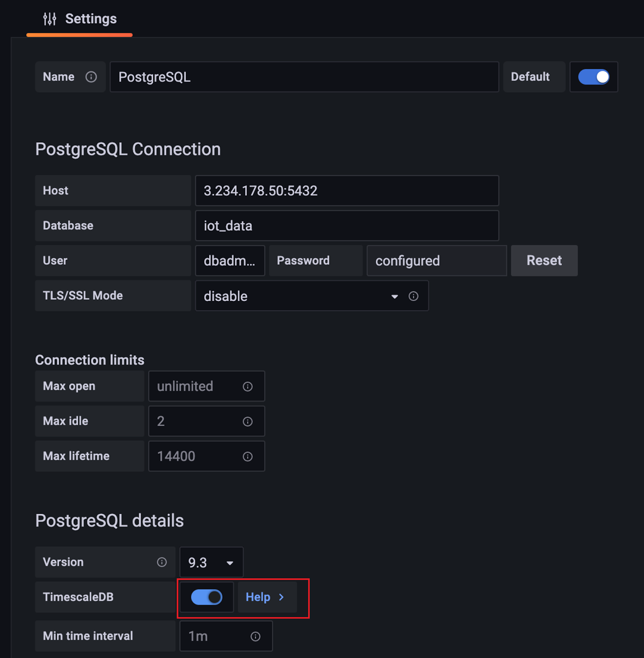Reset the configured password
Viewport: 644px width, 658px height.
[x=544, y=261]
